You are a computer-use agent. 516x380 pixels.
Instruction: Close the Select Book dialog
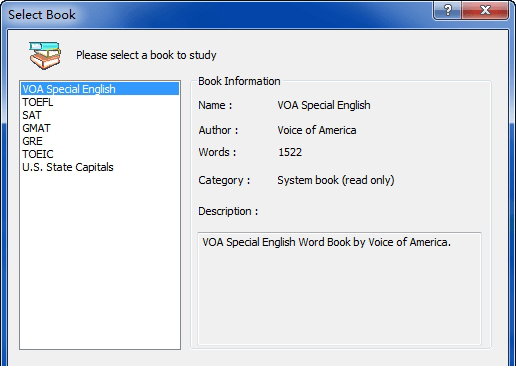(485, 10)
